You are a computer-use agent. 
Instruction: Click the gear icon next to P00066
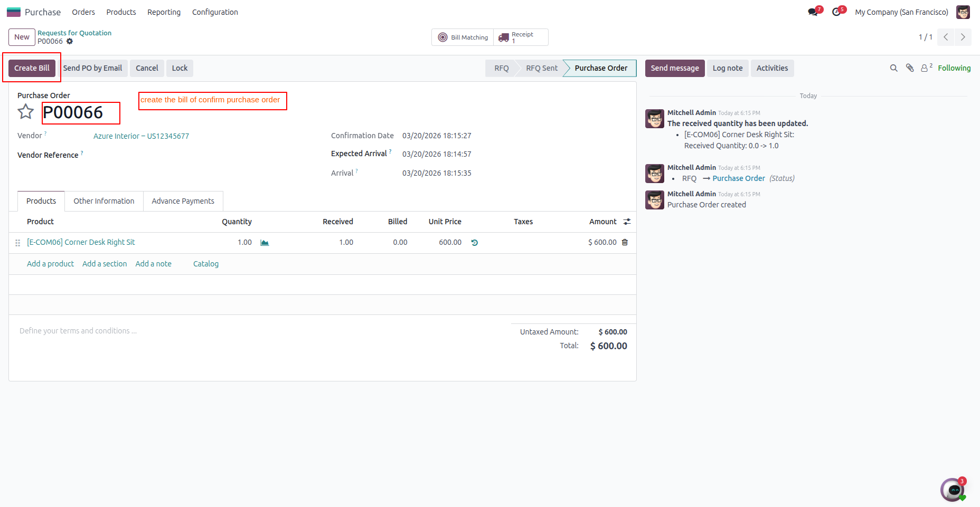pos(70,41)
